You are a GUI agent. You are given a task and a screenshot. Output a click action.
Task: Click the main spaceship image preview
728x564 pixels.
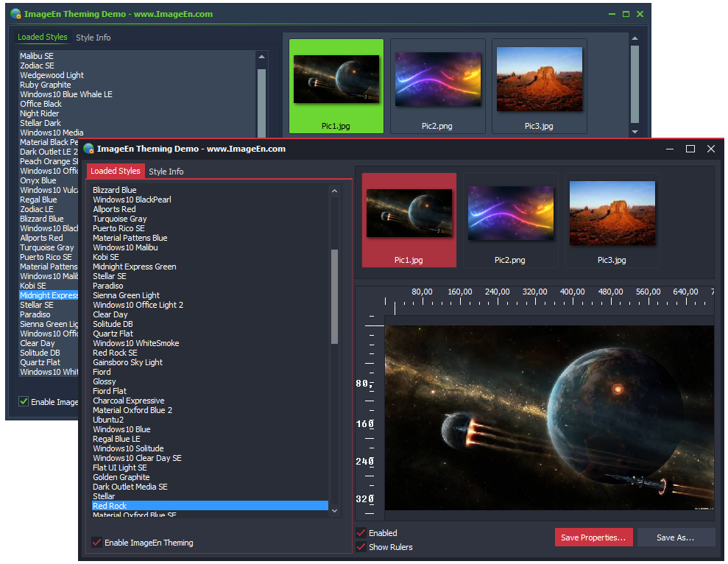[x=549, y=417]
